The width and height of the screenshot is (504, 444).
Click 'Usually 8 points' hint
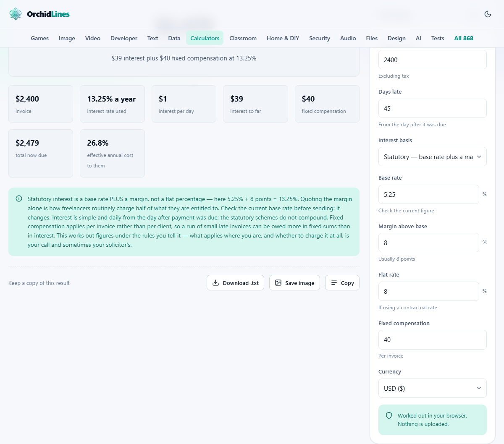(396, 259)
